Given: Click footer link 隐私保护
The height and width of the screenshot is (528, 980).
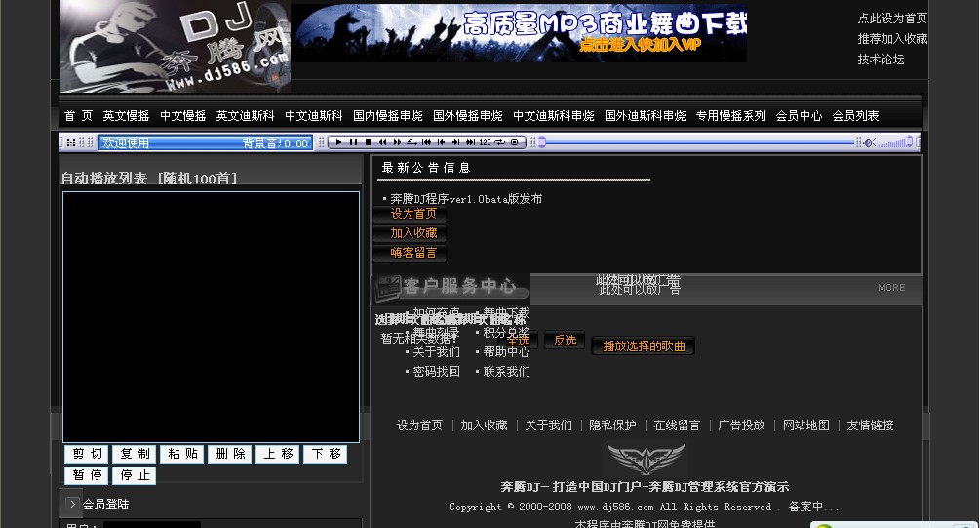Looking at the screenshot, I should click(x=612, y=426).
